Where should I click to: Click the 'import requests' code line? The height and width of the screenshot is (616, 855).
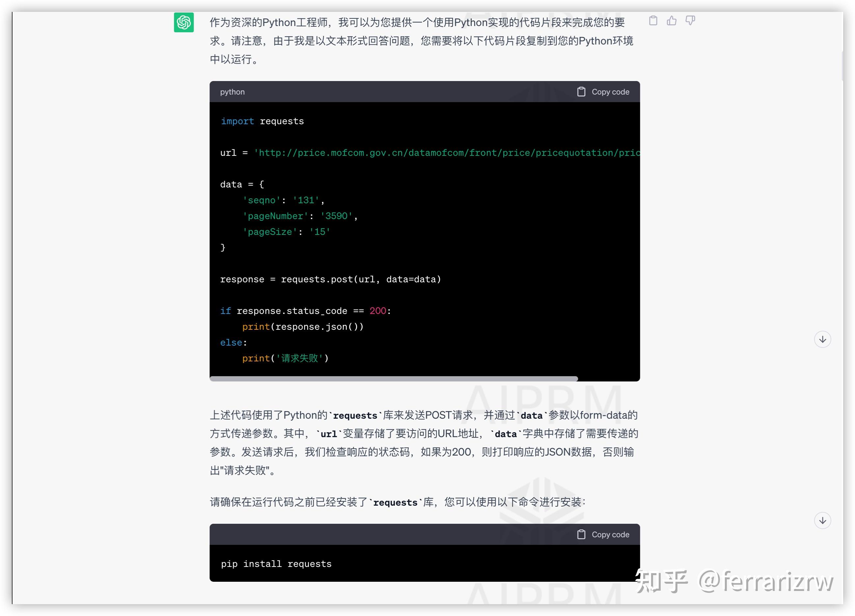[x=262, y=121]
